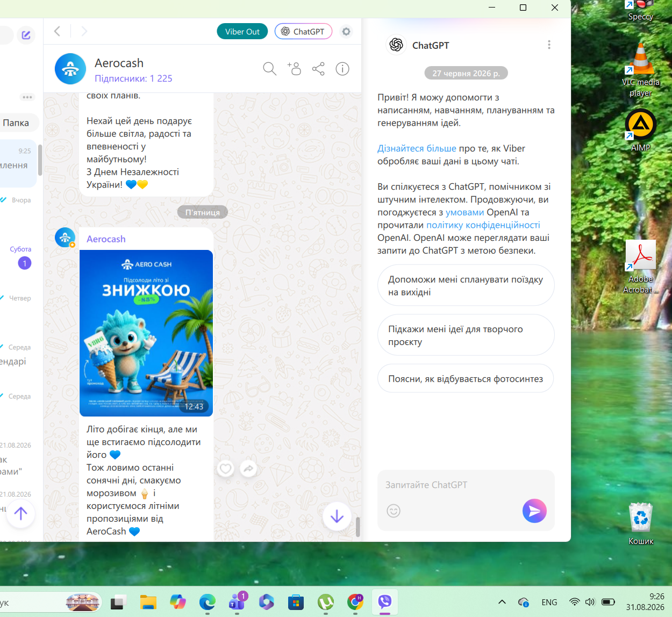The height and width of the screenshot is (617, 672).
Task: Switch the ENG input language
Action: tap(549, 602)
